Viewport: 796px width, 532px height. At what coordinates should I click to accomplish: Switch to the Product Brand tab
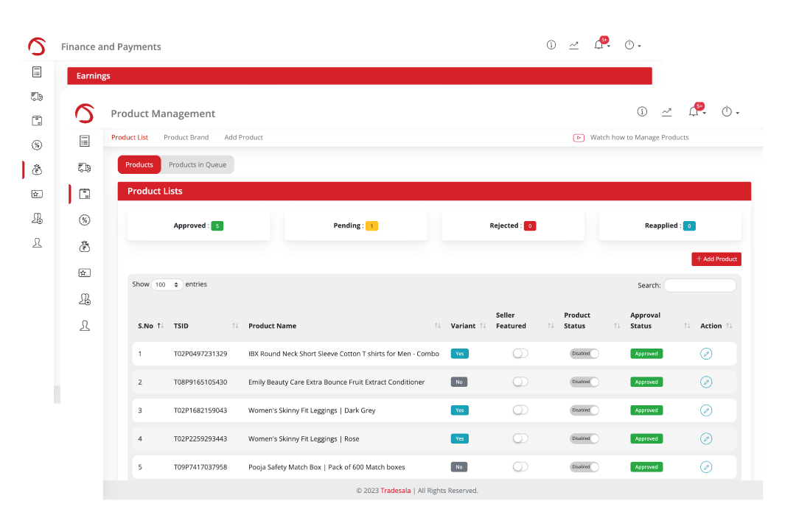pyautogui.click(x=186, y=138)
